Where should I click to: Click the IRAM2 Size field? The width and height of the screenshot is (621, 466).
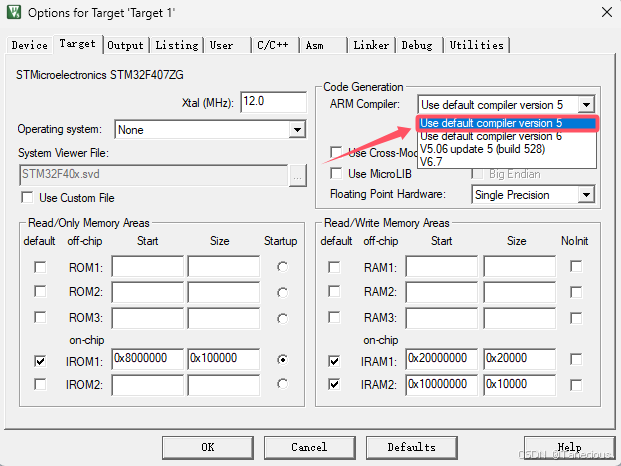pyautogui.click(x=520, y=385)
